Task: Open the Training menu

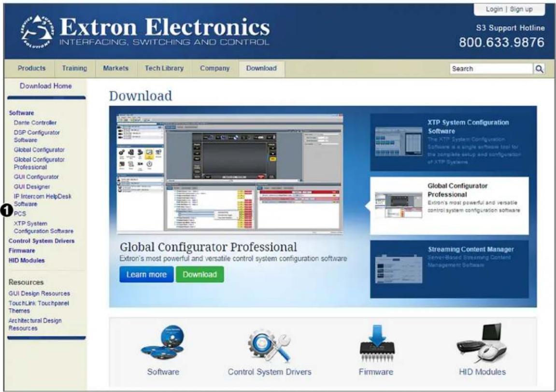Action: point(74,68)
